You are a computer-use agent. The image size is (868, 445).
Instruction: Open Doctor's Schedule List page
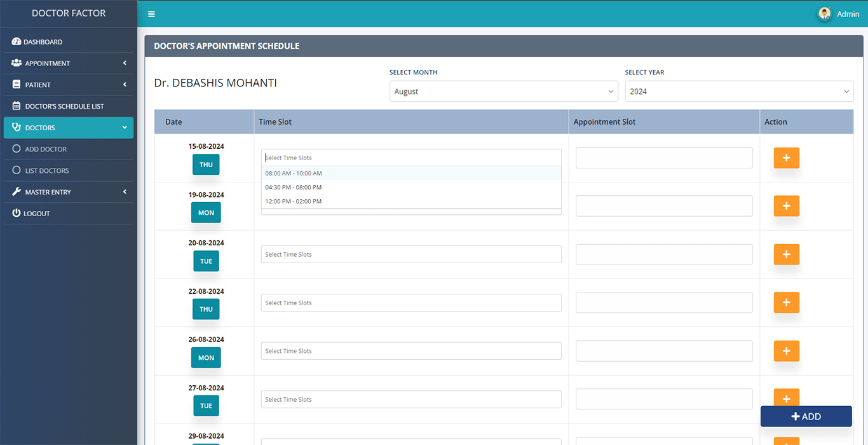click(x=64, y=106)
